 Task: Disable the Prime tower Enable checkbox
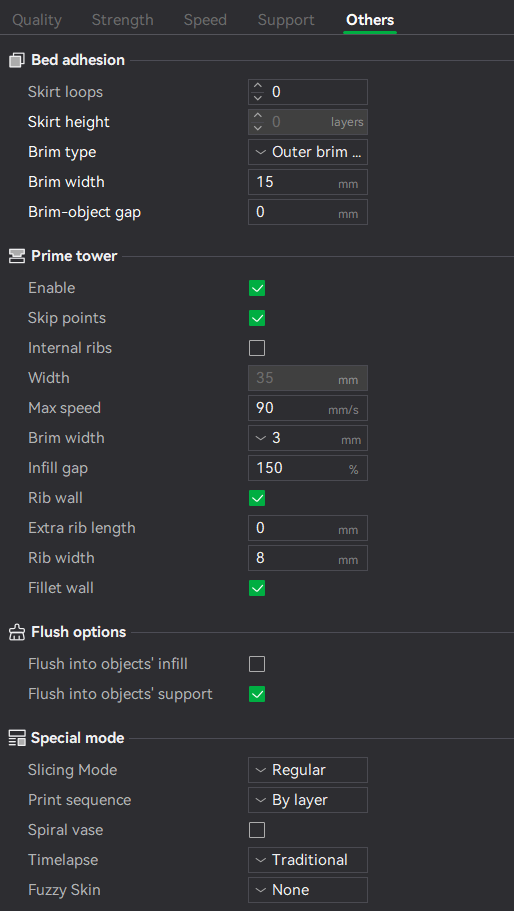click(x=257, y=288)
